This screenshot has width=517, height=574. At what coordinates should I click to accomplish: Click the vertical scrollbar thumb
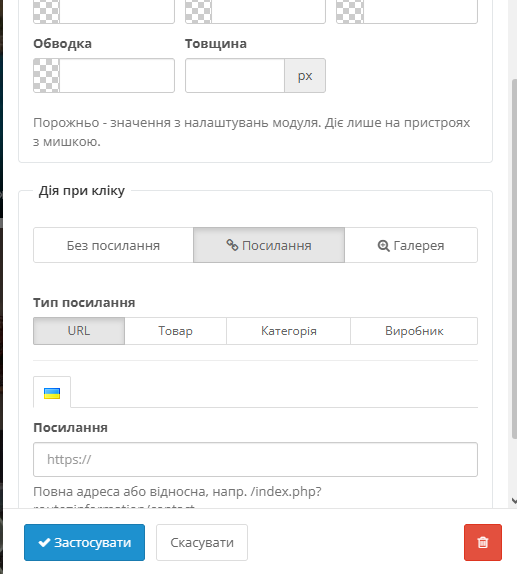[x=514, y=258]
